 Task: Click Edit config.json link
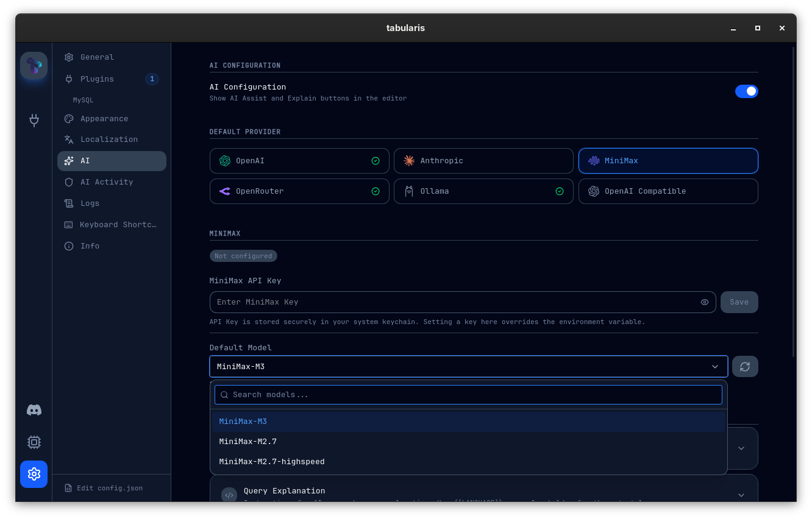[104, 488]
